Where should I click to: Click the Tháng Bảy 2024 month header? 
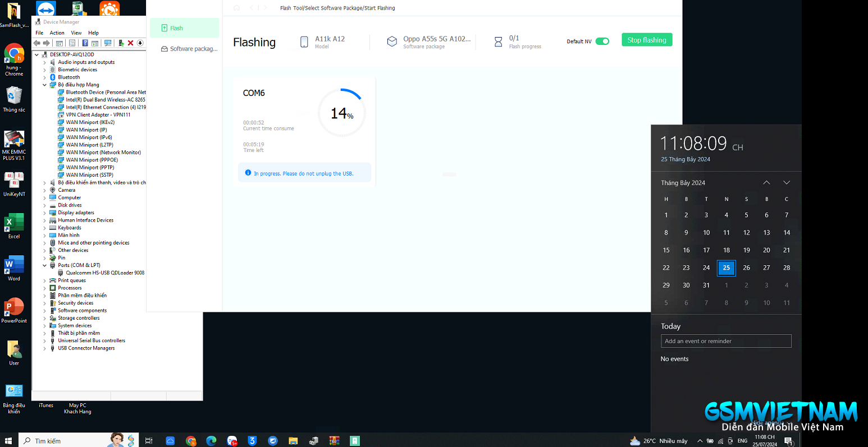pyautogui.click(x=683, y=183)
